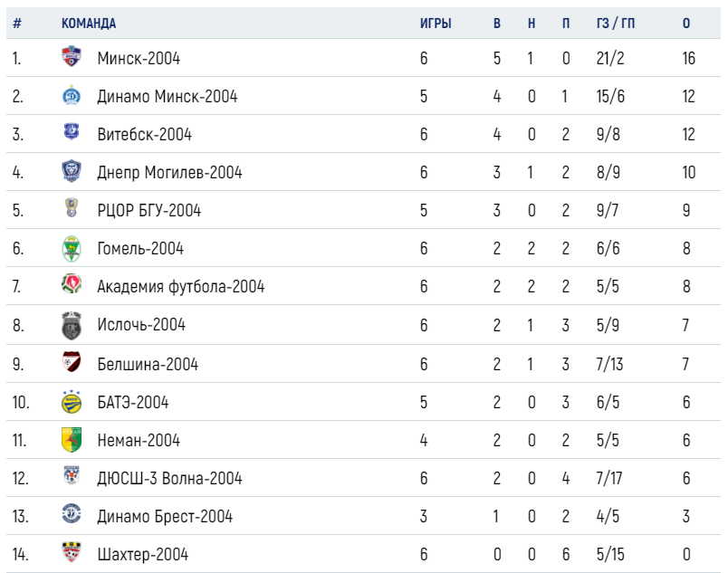
Task: Click the Минск-2004 team logo
Action: tap(72, 56)
